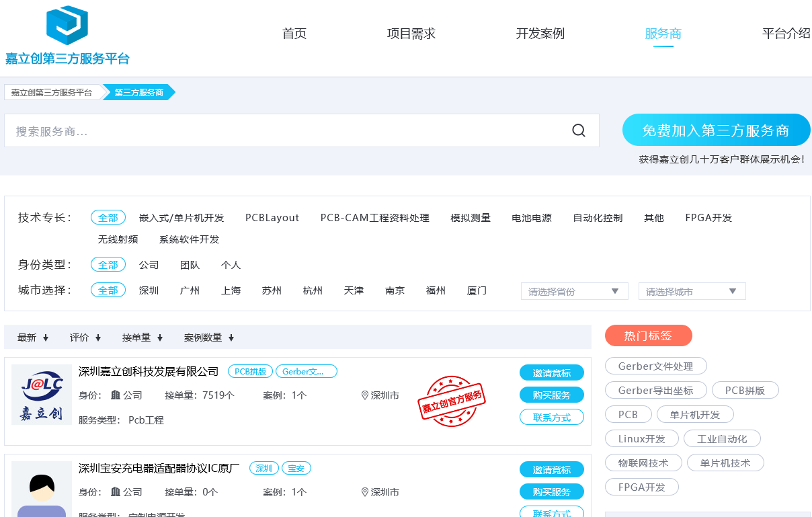
Task: Filter by PCB-CAM工程资料处理
Action: (375, 218)
